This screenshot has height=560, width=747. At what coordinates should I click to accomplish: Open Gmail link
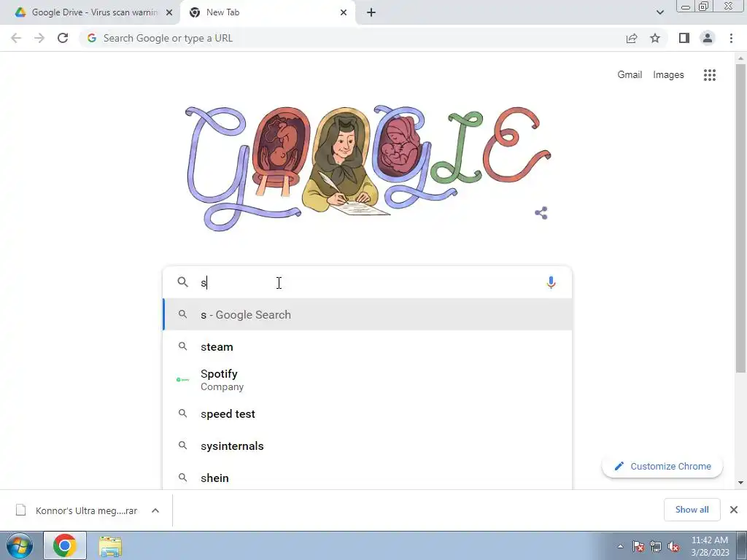click(x=630, y=75)
